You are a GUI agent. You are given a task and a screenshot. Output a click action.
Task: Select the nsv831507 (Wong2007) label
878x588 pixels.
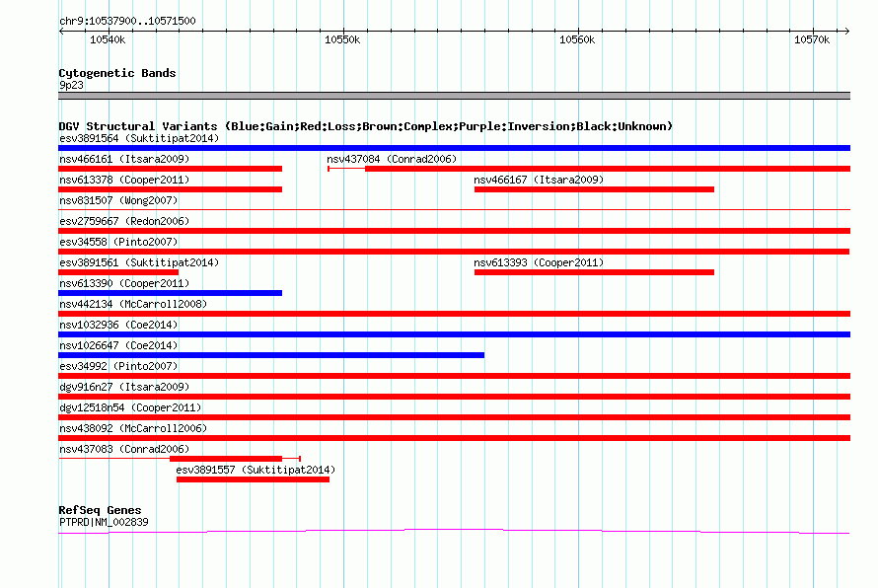(x=118, y=200)
